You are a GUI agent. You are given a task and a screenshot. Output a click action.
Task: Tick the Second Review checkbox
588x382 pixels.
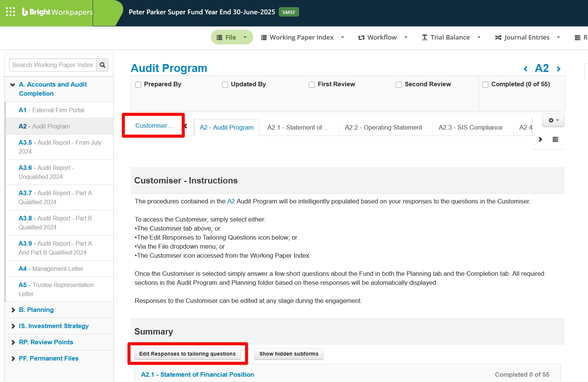pos(399,85)
